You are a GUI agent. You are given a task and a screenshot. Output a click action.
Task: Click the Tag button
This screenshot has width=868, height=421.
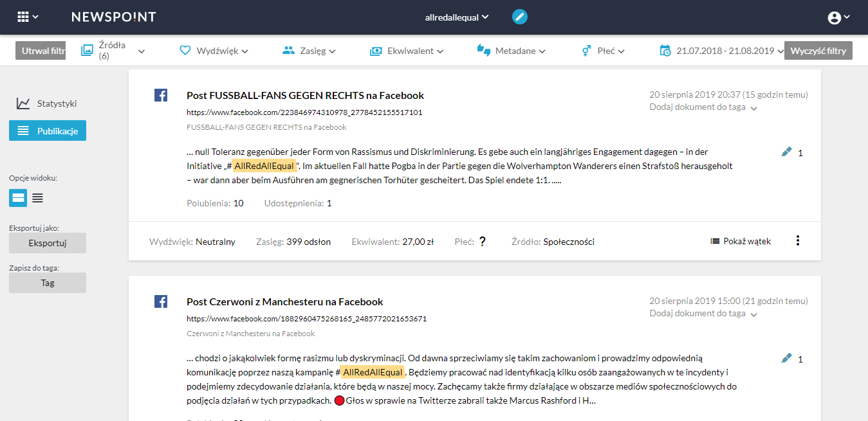(x=48, y=283)
